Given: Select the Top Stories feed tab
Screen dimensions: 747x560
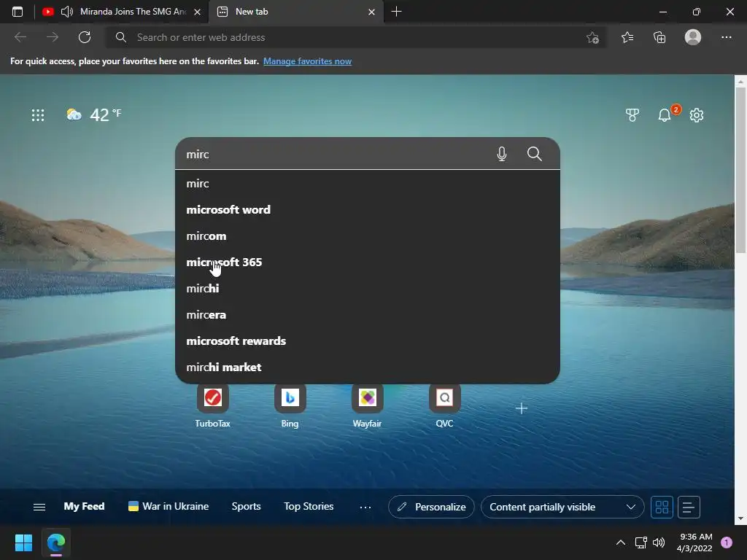Looking at the screenshot, I should tap(309, 506).
